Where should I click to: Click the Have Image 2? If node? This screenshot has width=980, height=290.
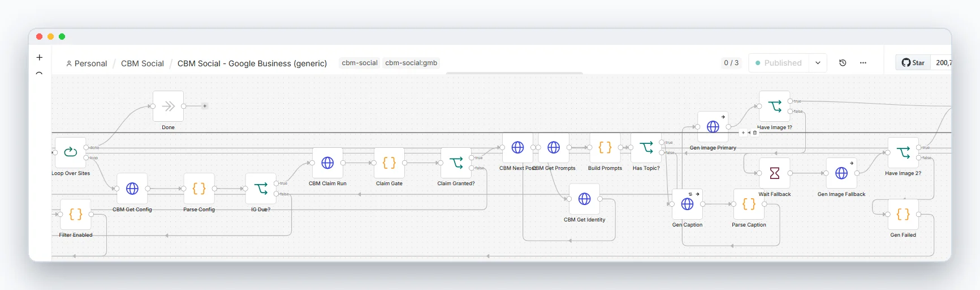[x=903, y=152]
